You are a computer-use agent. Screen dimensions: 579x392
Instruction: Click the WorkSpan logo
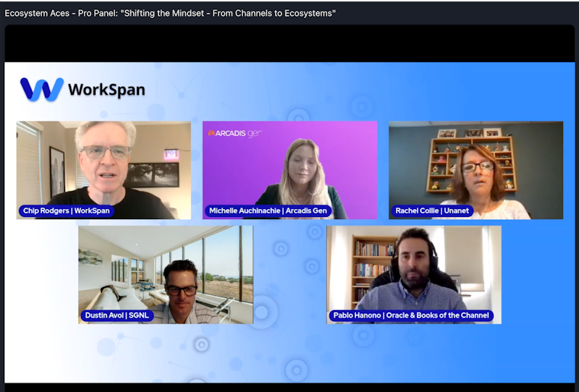[83, 90]
